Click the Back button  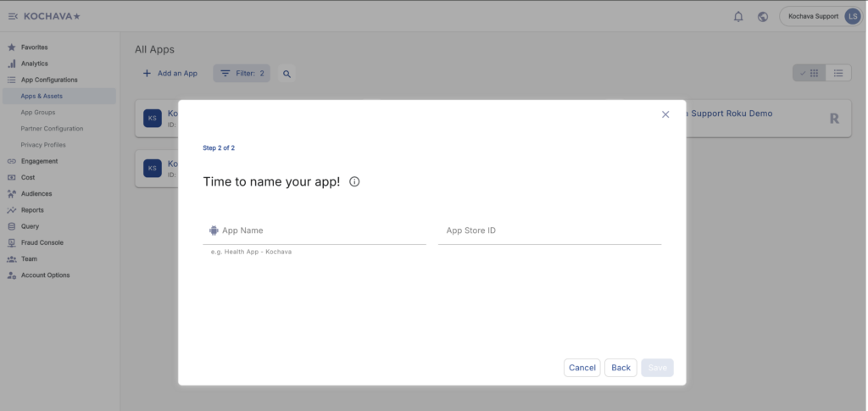point(620,368)
